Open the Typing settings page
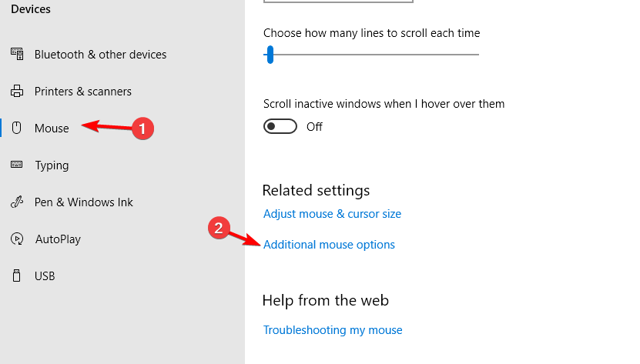This screenshot has width=640, height=364. 52,165
